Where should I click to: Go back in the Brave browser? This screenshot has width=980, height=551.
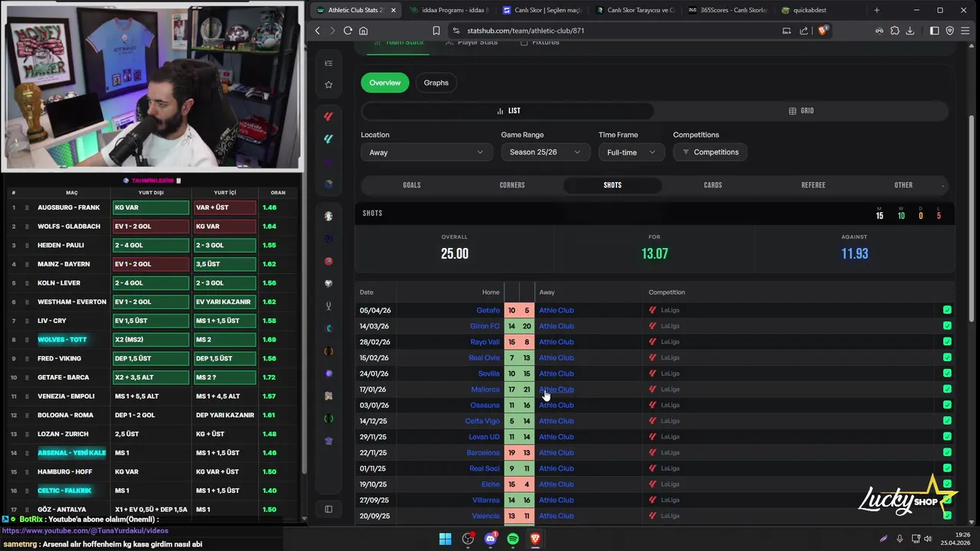[318, 31]
